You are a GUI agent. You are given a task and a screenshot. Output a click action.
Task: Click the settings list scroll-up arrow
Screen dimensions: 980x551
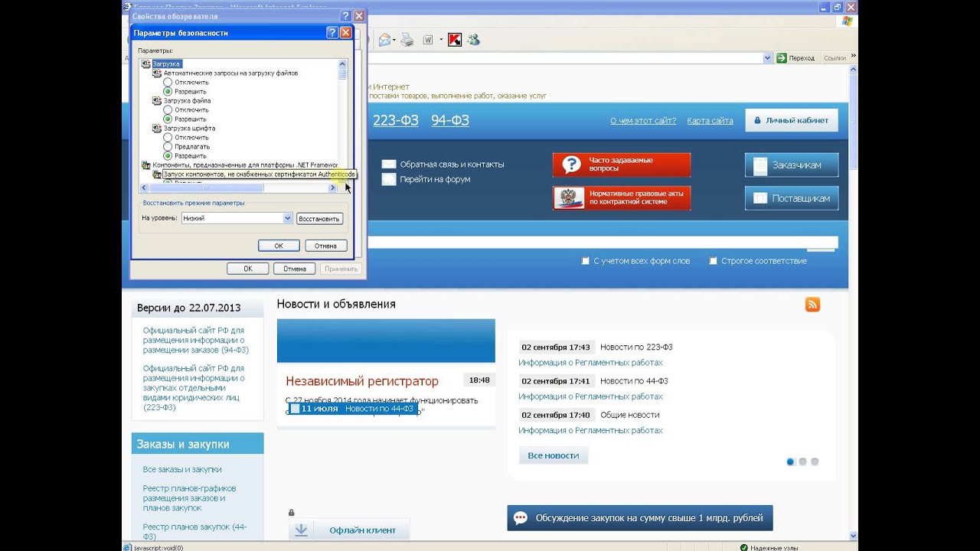tap(342, 64)
